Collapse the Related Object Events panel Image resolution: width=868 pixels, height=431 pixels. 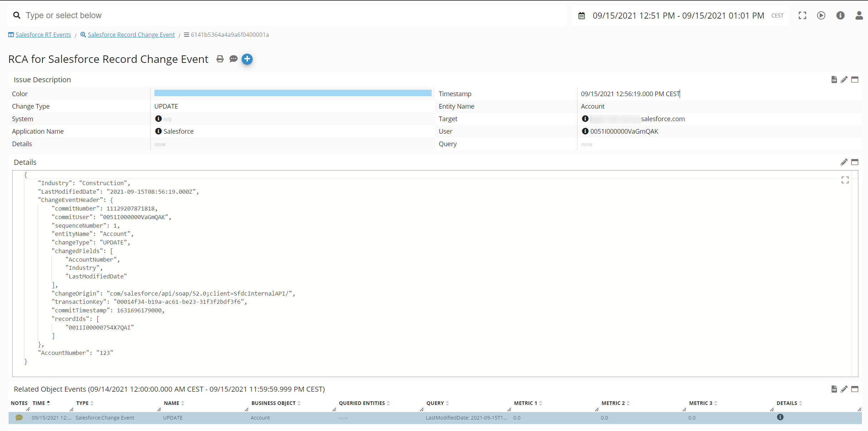tap(855, 389)
